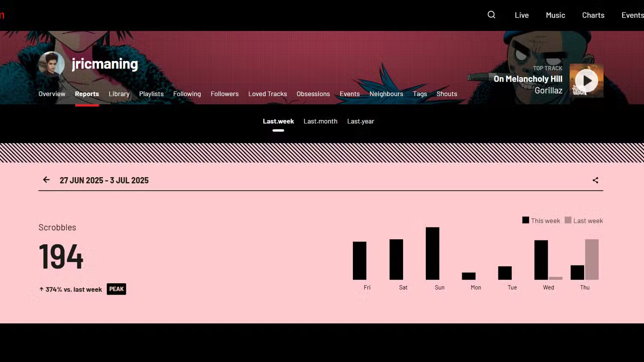Play the top track On Melancholy Hill
The height and width of the screenshot is (362, 644).
(586, 80)
